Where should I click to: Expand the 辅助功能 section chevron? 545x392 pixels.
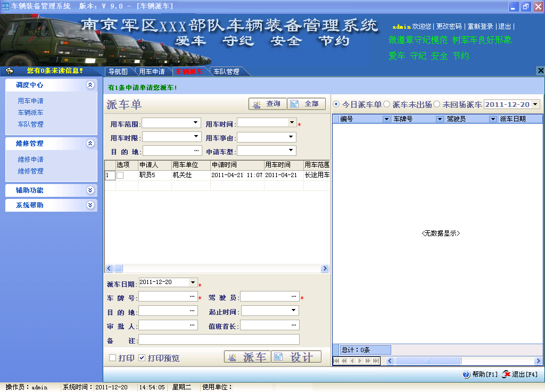coord(90,190)
